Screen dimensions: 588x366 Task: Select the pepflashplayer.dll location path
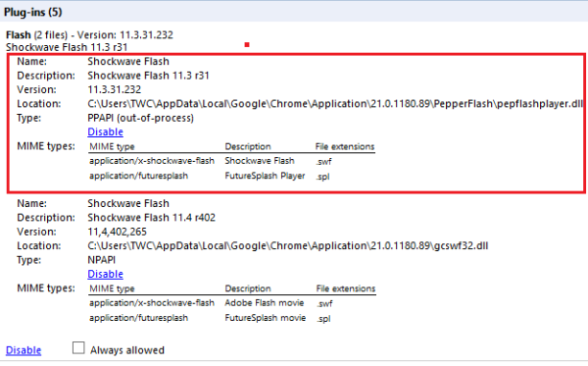coord(335,104)
